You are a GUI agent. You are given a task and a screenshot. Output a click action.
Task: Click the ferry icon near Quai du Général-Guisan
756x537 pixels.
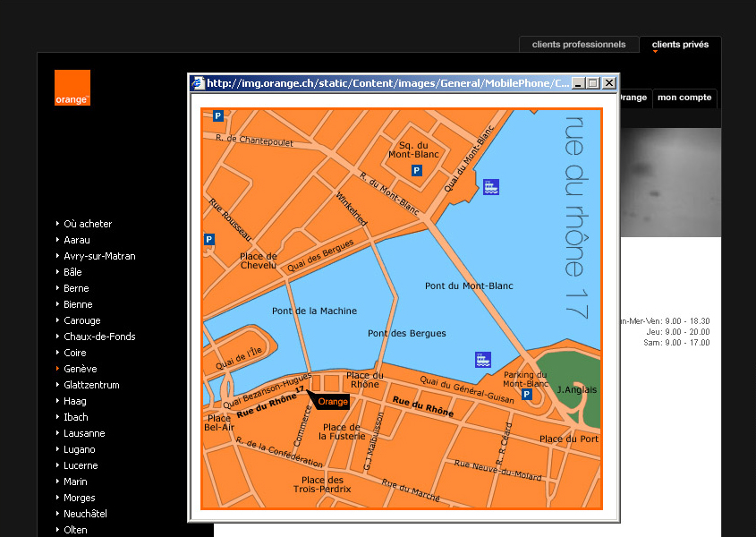tap(482, 360)
